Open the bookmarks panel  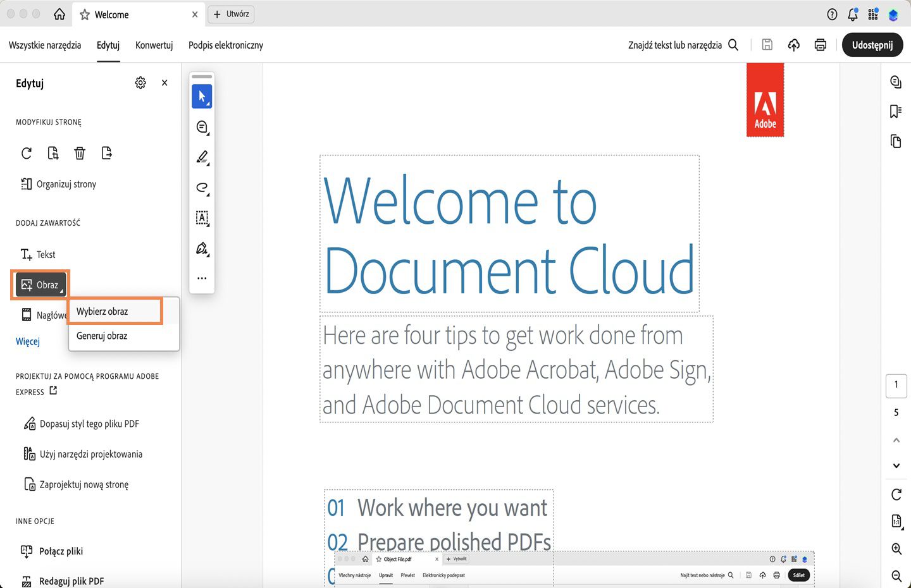[x=895, y=111]
